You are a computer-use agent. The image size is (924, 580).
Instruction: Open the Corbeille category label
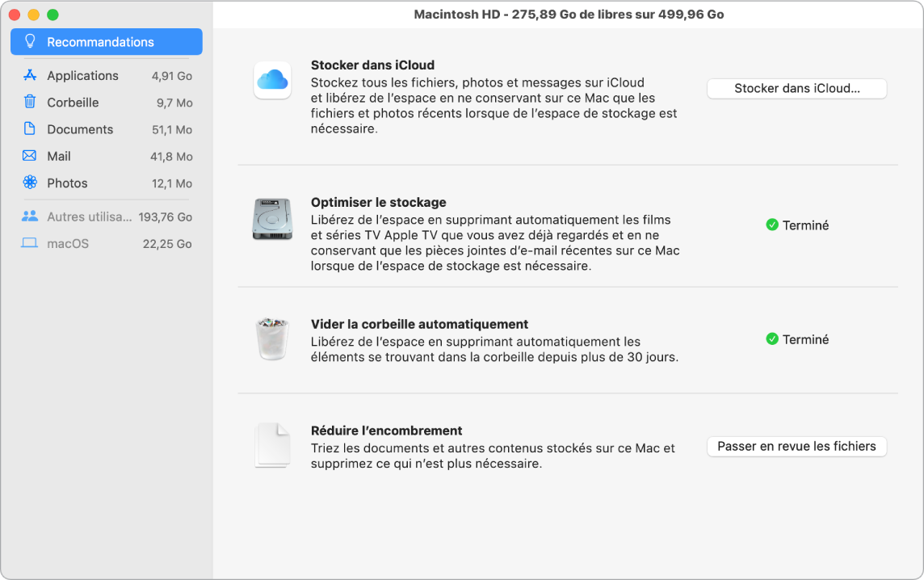73,103
